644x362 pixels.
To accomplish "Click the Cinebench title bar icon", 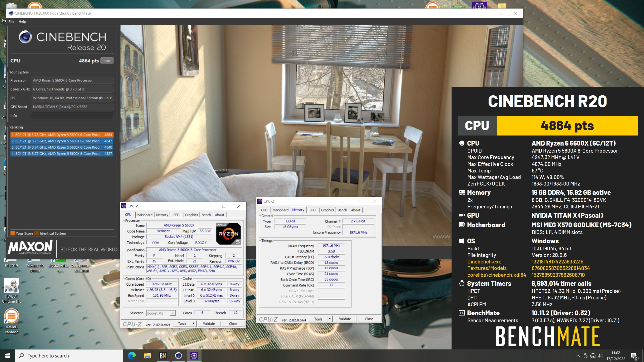I will (11, 13).
